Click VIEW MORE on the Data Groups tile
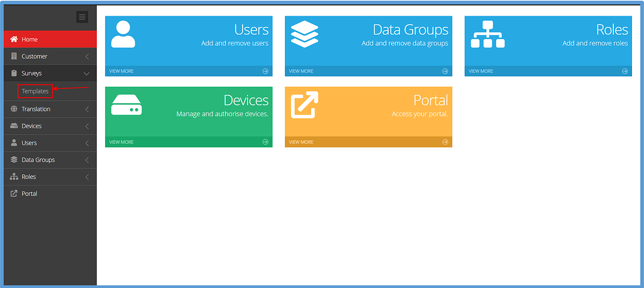 pyautogui.click(x=301, y=71)
